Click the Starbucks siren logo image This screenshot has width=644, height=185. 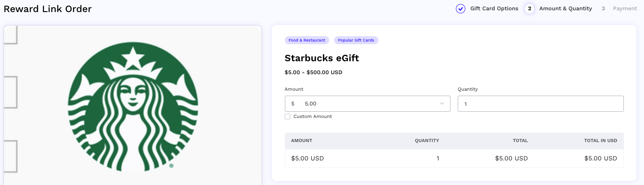(133, 106)
